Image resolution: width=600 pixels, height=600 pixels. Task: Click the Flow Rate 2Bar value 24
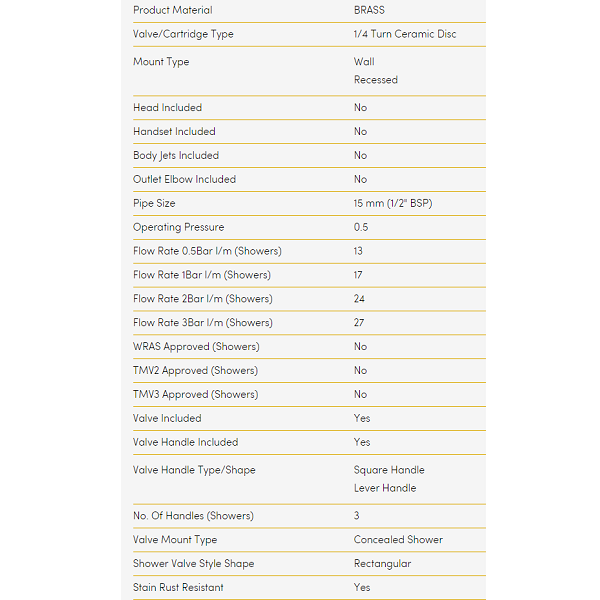pyautogui.click(x=359, y=299)
